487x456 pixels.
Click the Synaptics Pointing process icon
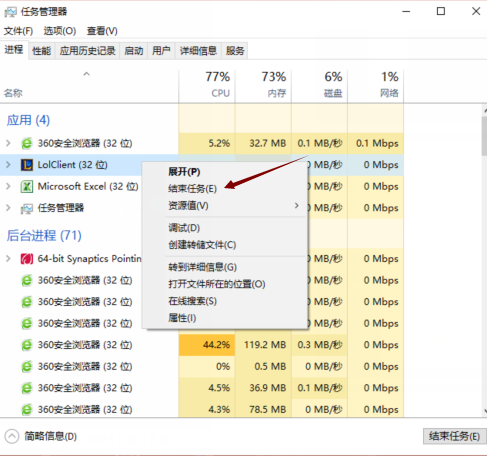pyautogui.click(x=27, y=259)
